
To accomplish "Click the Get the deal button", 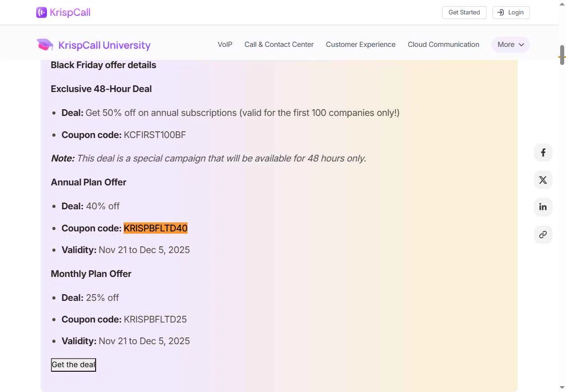I will pyautogui.click(x=74, y=364).
